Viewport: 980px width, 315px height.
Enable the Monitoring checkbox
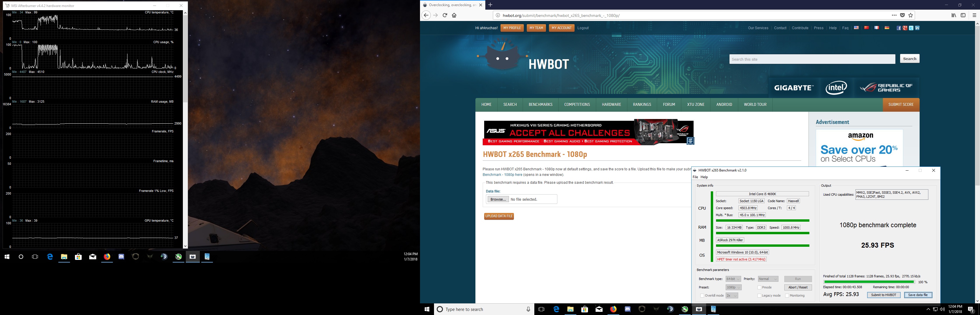(787, 295)
